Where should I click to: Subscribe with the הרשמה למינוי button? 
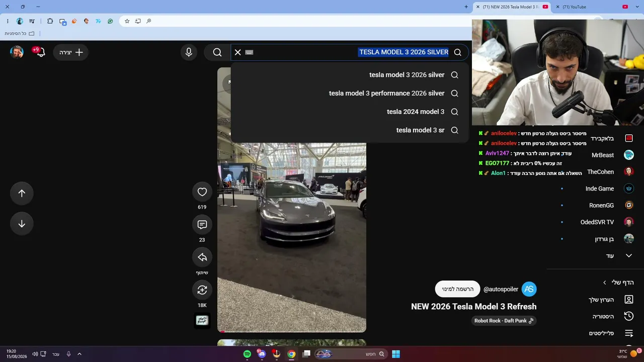tap(458, 289)
